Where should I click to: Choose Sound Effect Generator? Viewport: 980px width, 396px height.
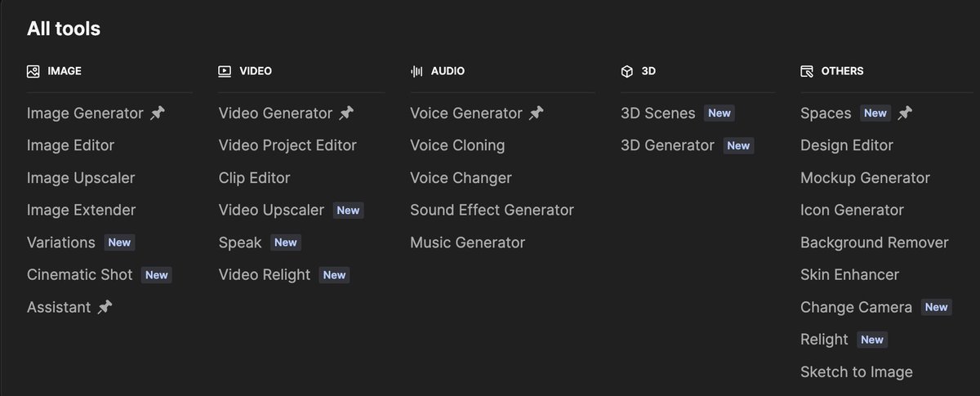(492, 210)
